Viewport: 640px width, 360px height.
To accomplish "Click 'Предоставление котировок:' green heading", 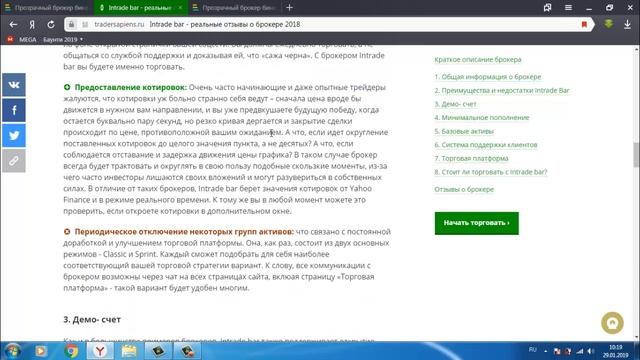I will (131, 87).
